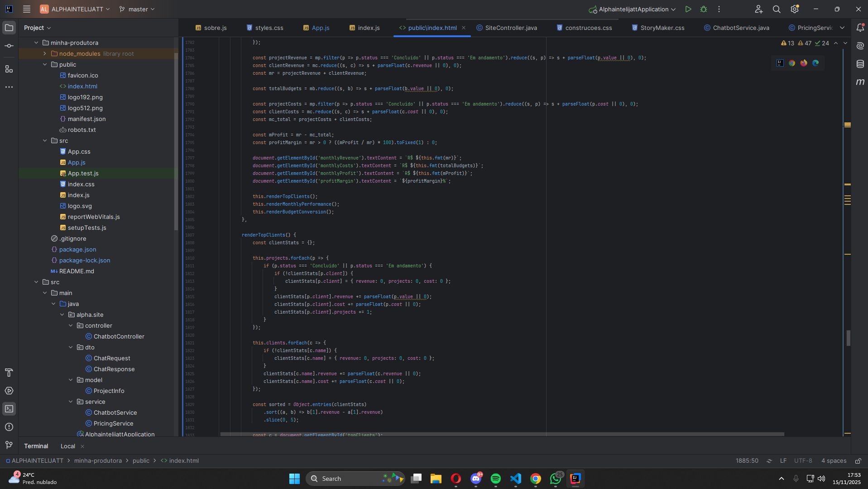This screenshot has height=489, width=868.
Task: Open the Problems tool window icon
Action: coord(9,427)
